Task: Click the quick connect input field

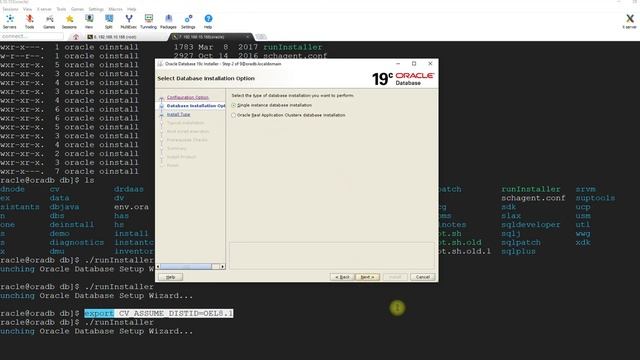Action: point(32,37)
